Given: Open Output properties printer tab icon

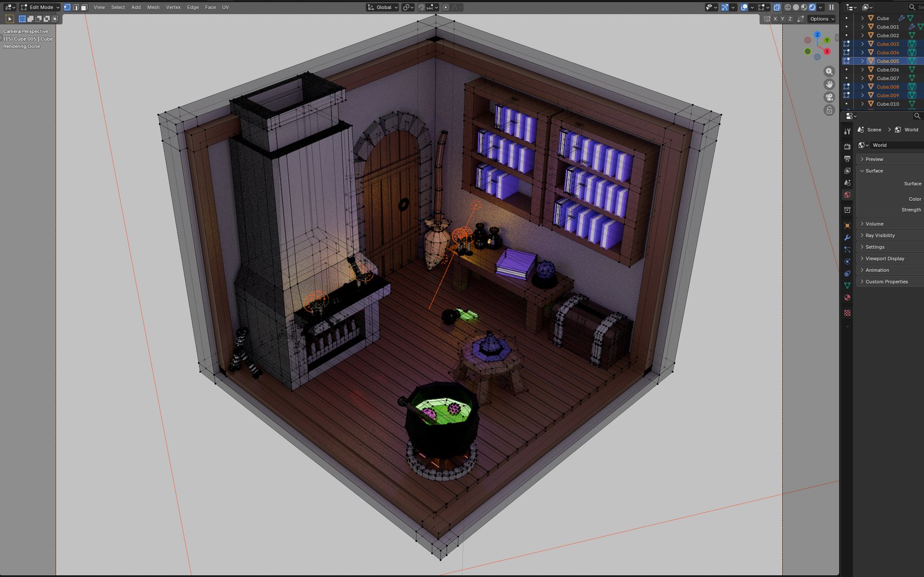Looking at the screenshot, I should click(x=847, y=159).
